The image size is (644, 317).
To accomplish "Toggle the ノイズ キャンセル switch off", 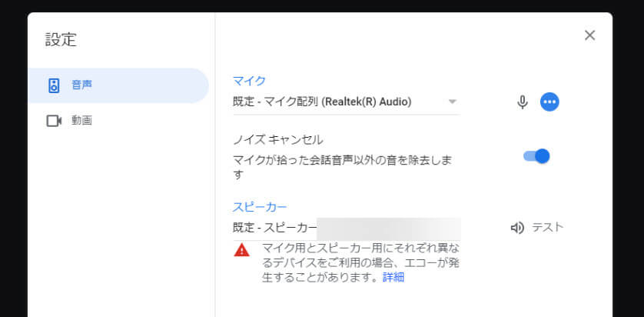I will click(536, 156).
